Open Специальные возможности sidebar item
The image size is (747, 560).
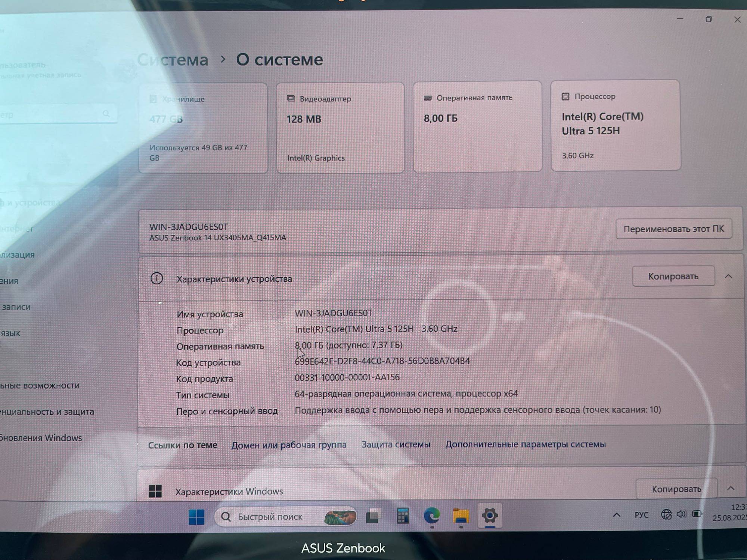[40, 385]
